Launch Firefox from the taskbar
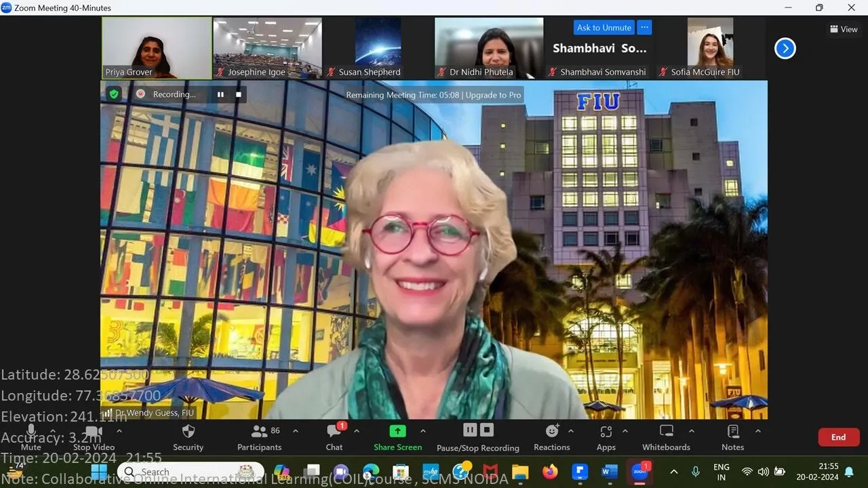The image size is (868, 488). 550,471
